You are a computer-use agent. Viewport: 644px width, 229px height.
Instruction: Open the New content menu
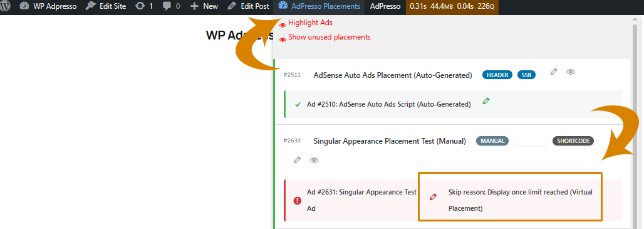204,6
